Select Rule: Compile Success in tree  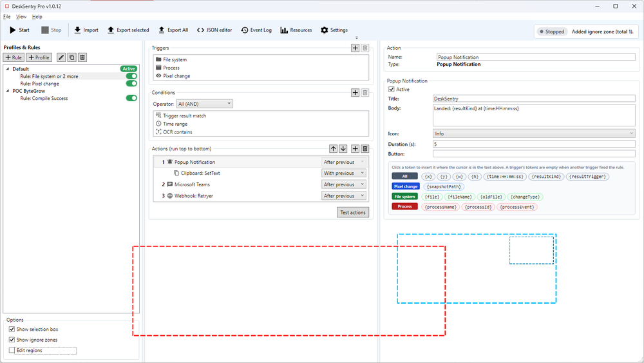[x=44, y=98]
